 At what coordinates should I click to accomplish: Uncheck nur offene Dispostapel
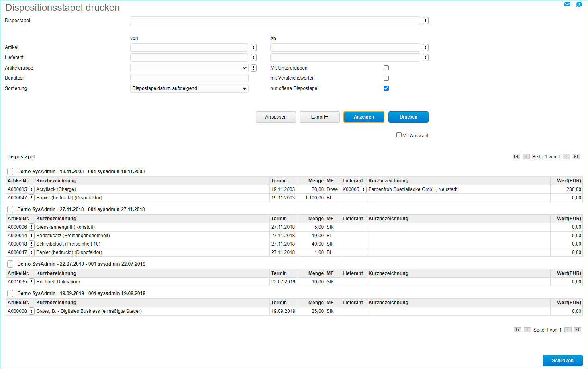coord(386,88)
